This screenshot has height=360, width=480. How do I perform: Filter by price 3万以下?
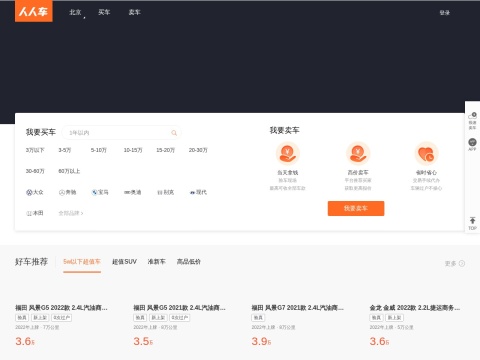pyautogui.click(x=35, y=150)
